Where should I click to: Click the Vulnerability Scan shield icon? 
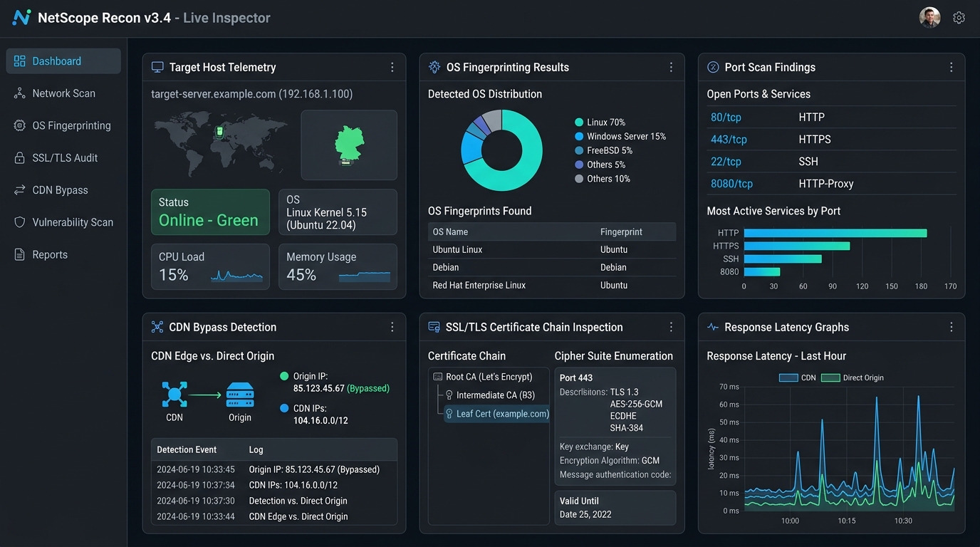[x=20, y=222]
